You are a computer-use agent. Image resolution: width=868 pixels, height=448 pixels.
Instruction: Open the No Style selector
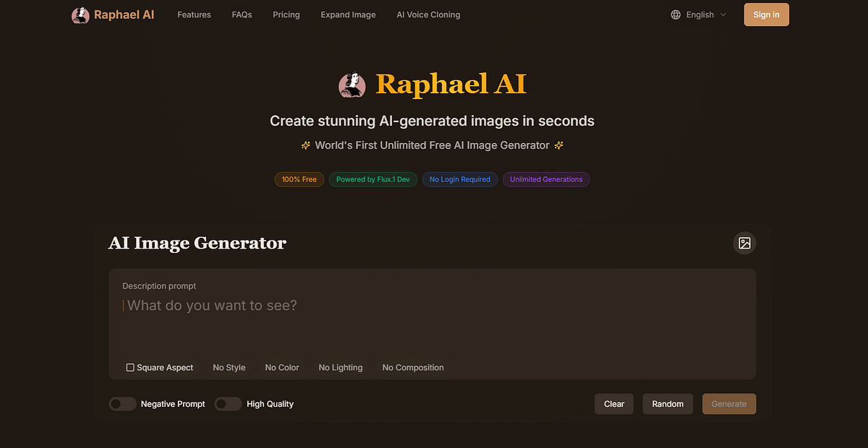pos(229,368)
